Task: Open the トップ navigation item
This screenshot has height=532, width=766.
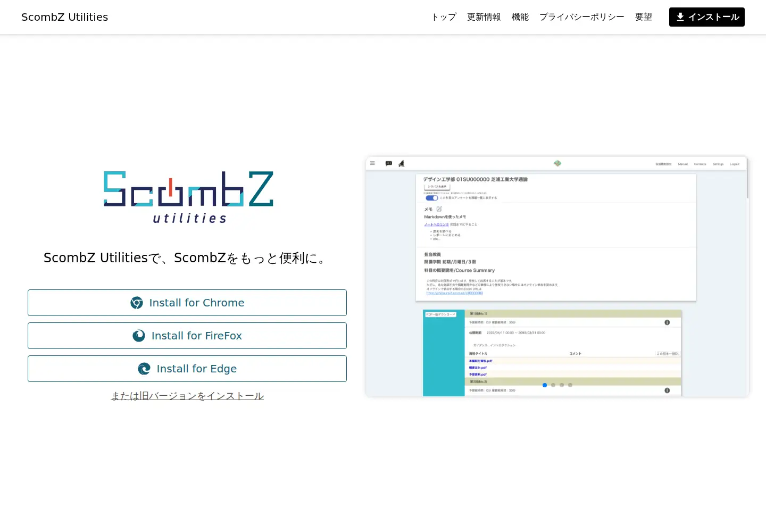Action: [x=444, y=17]
